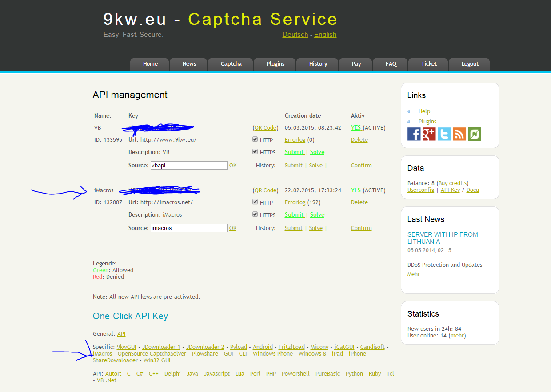Open the Ticket tab
Image resolution: width=551 pixels, height=392 pixels.
[429, 64]
